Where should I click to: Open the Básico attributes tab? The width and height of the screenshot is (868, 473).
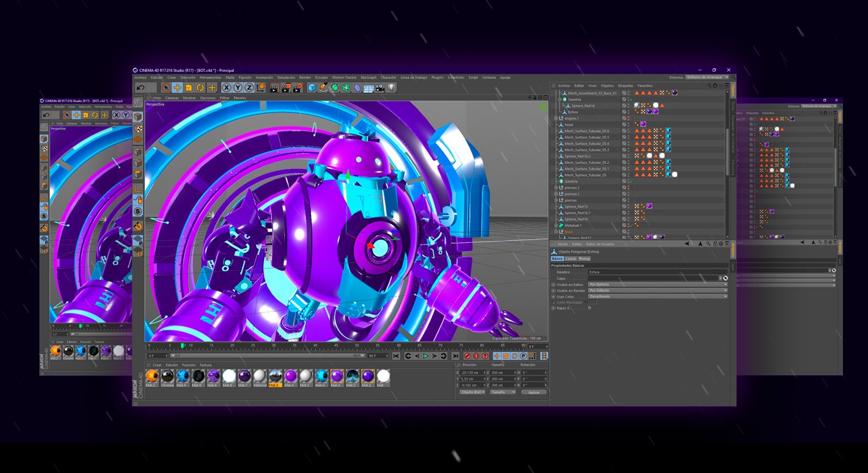click(x=557, y=259)
